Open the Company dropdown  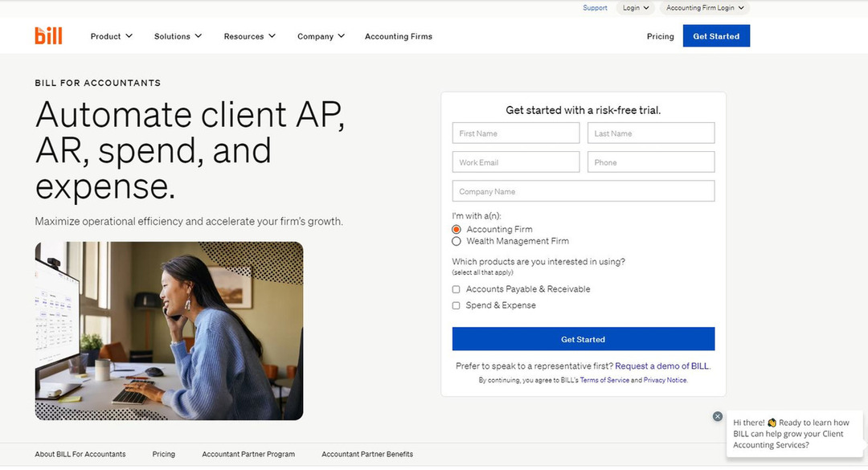pos(321,36)
